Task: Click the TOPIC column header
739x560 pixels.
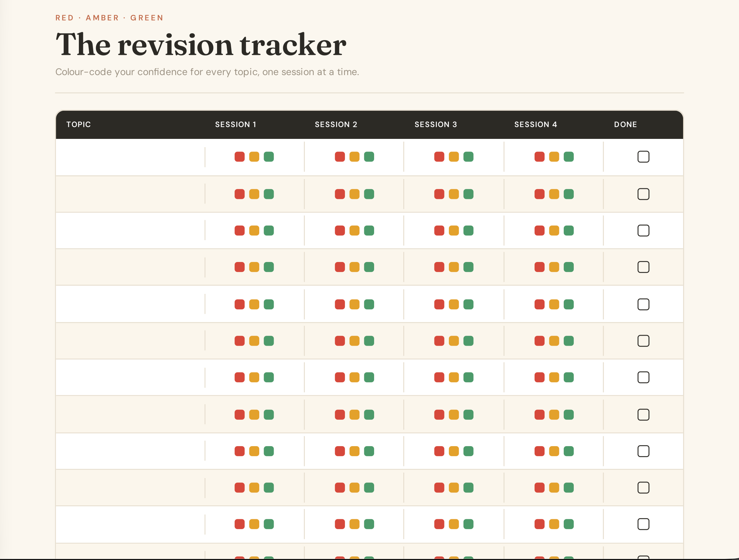Action: coord(79,124)
